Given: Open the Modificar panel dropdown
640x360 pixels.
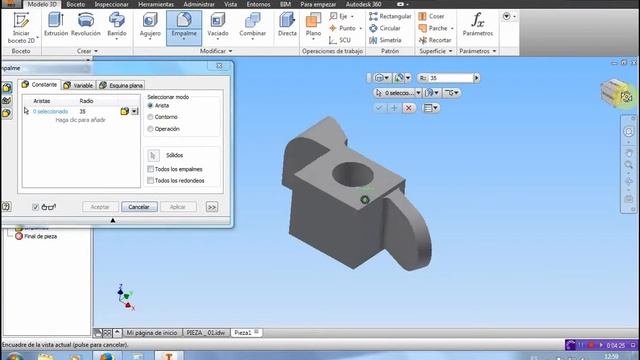Looking at the screenshot, I should [x=216, y=51].
